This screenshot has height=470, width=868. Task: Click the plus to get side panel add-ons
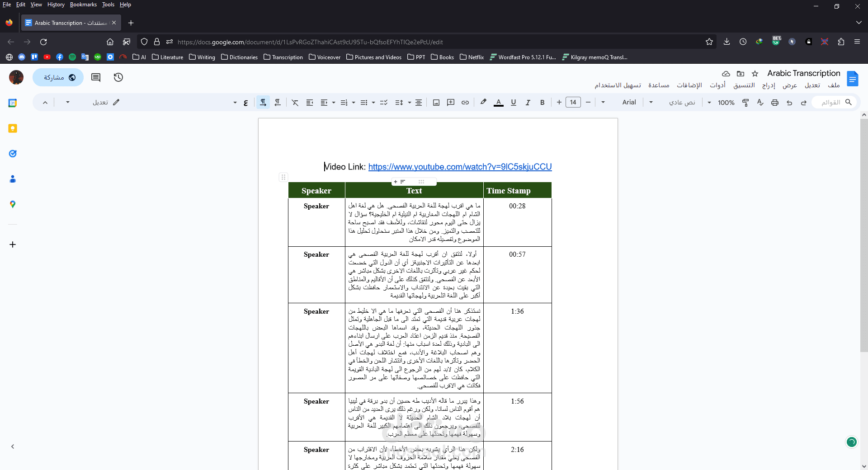13,244
